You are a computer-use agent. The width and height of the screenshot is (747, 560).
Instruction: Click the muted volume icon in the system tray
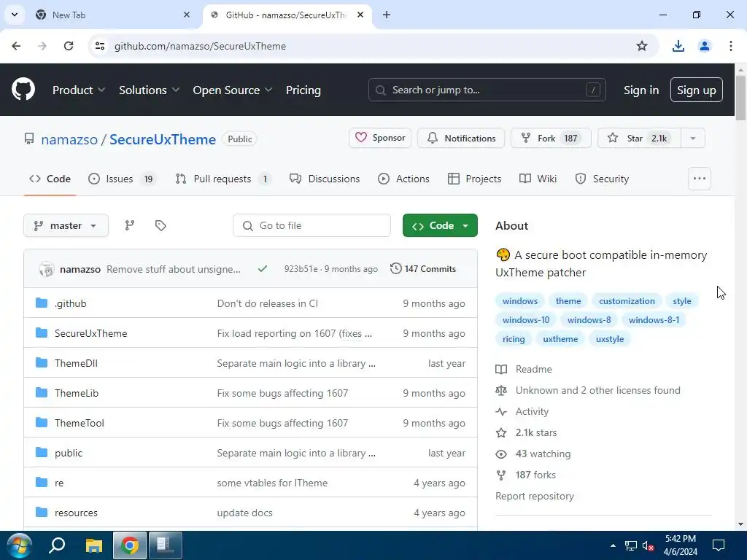(648, 545)
